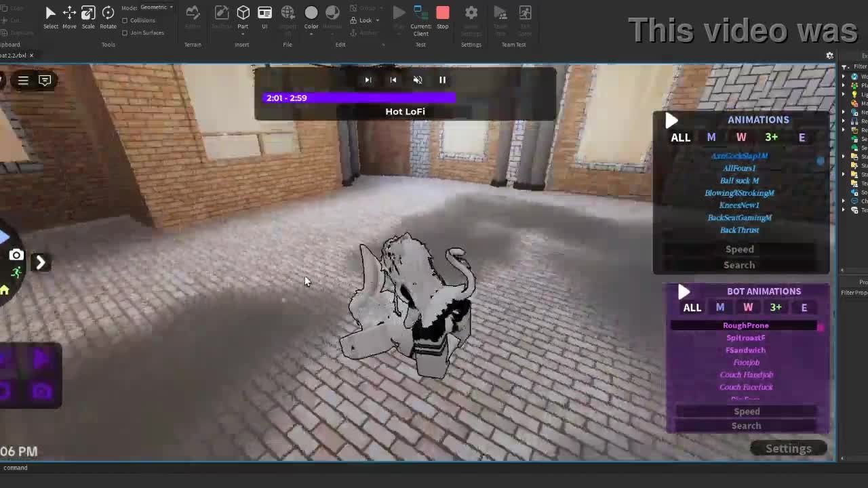Toggle the Join Surfaces checkbox
The width and height of the screenshot is (868, 488).
coord(125,33)
